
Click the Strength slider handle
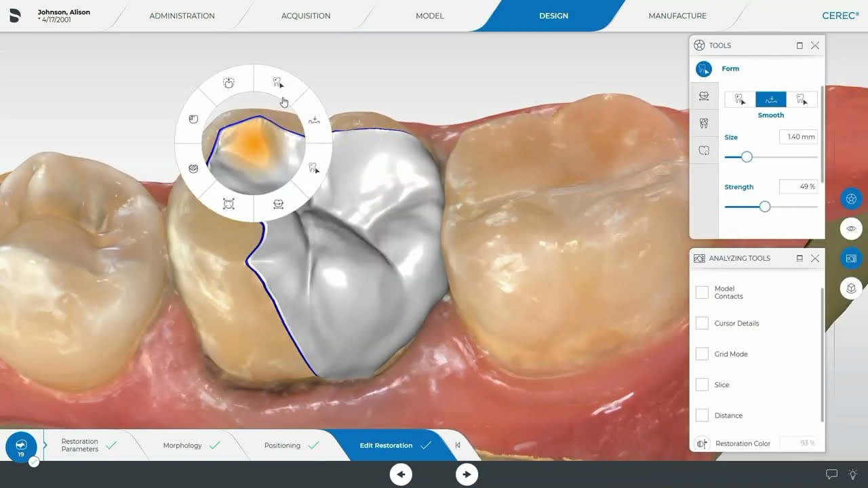765,207
